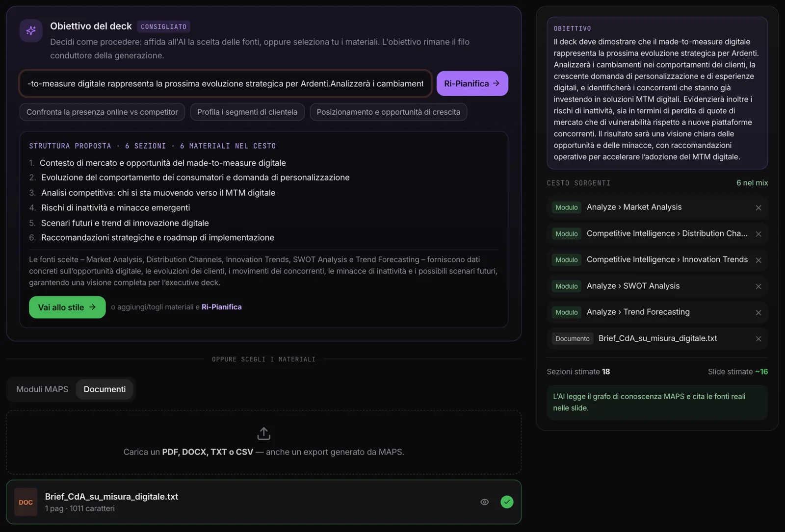This screenshot has width=785, height=532.
Task: Select suggestion Confronta la presenza online vs competitor
Action: tap(102, 112)
